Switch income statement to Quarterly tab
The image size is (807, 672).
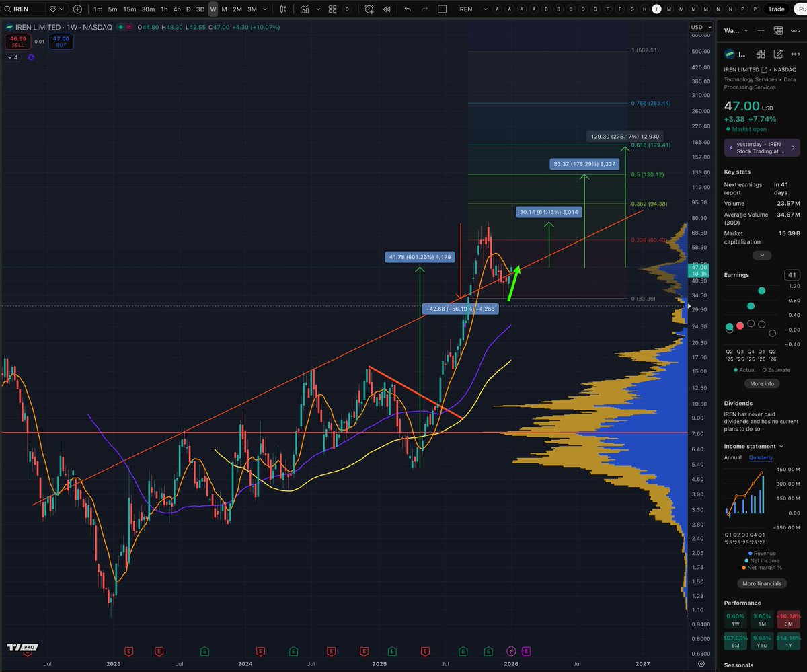click(761, 457)
